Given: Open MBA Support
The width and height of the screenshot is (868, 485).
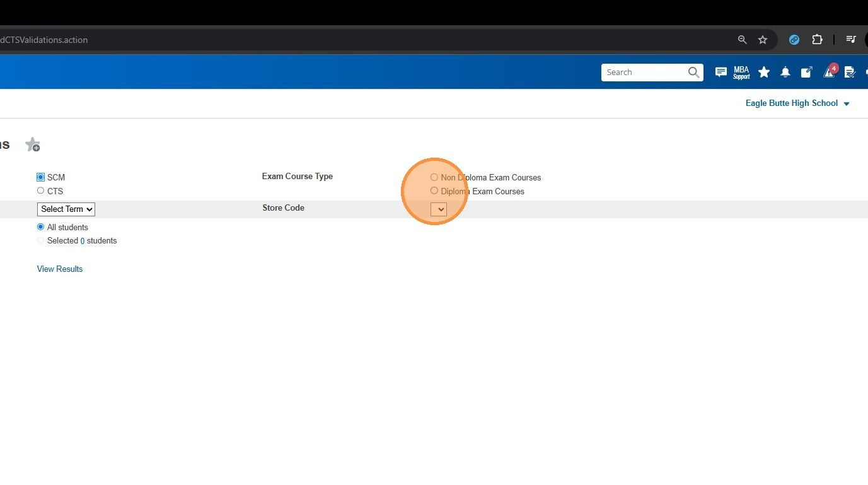Looking at the screenshot, I should pos(741,73).
